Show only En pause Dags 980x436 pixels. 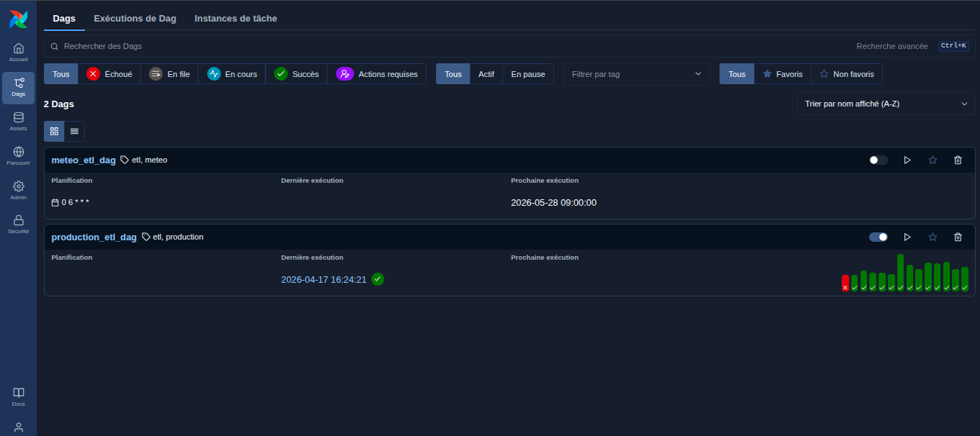[528, 74]
